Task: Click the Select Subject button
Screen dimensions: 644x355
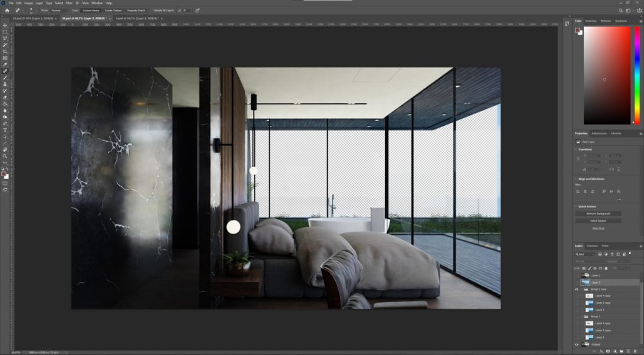Action: click(x=597, y=220)
